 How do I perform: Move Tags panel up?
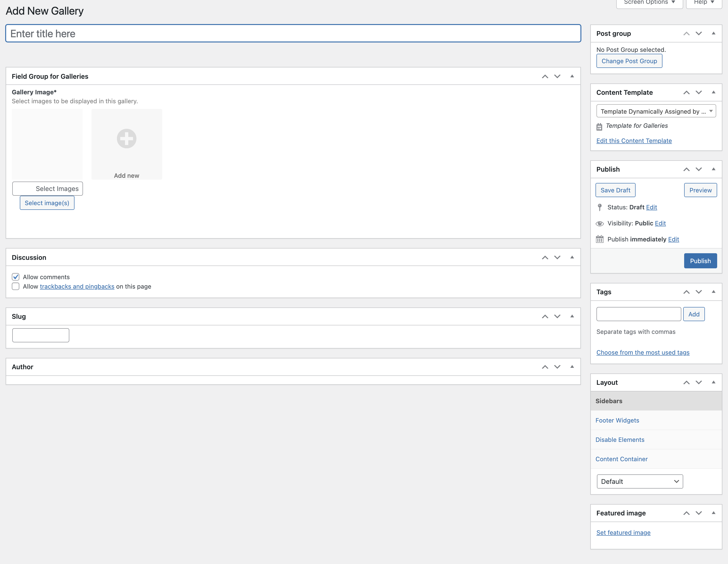point(686,292)
